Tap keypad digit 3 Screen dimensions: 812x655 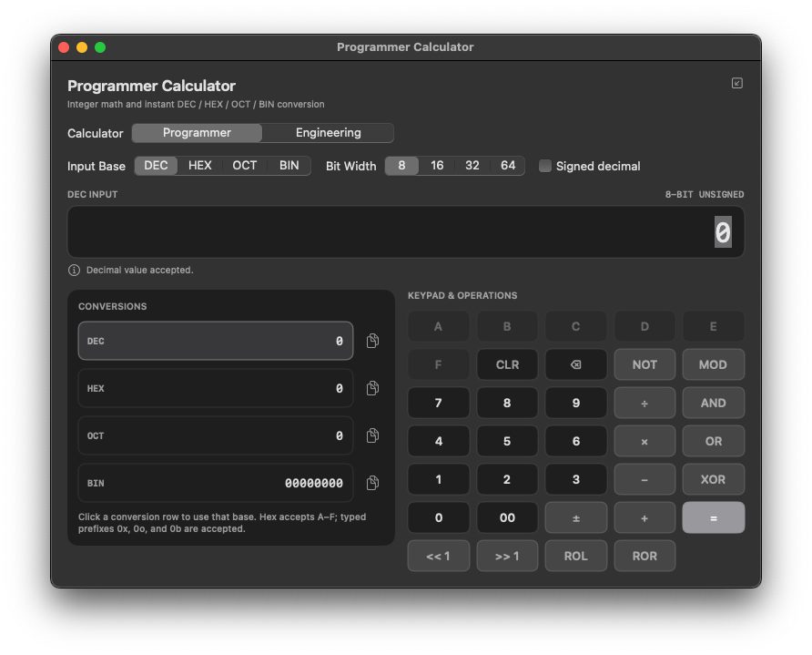click(x=576, y=479)
